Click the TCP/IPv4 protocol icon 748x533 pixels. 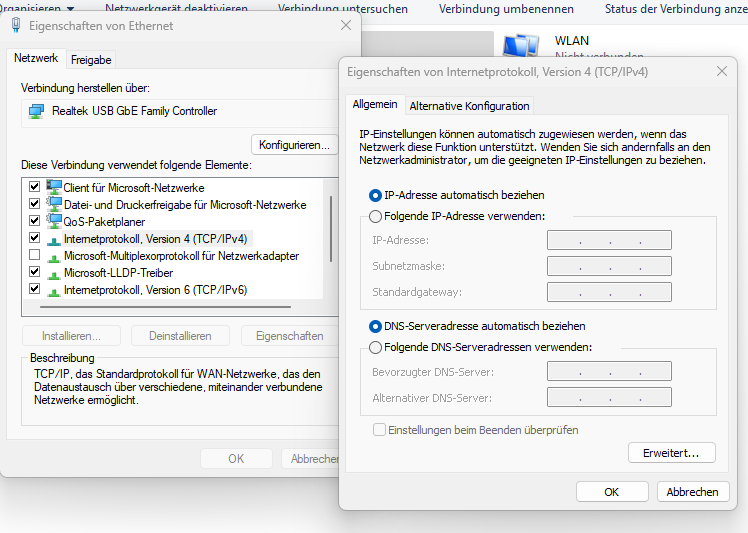coord(54,240)
